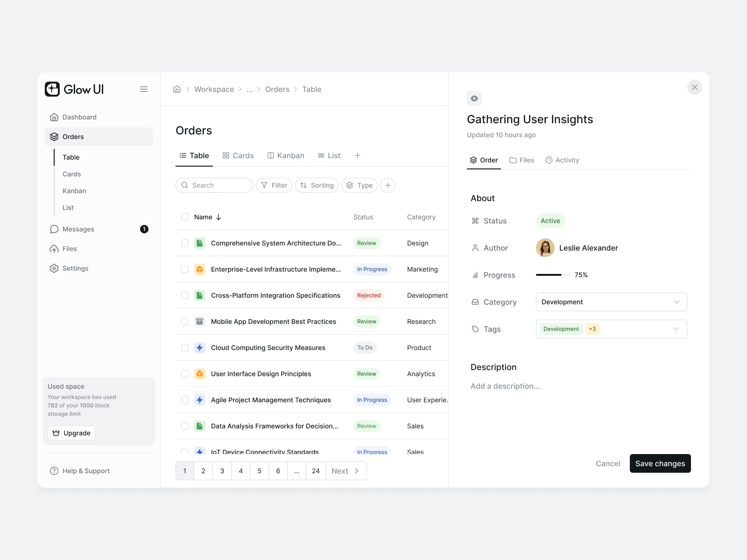Viewport: 747px width, 560px height.
Task: Click the home icon in the breadcrumb
Action: click(x=177, y=89)
